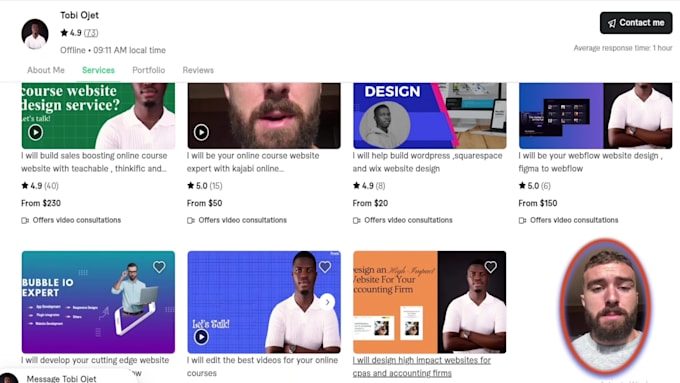
Task: Click video consultations icon under $230 gig
Action: coord(25,220)
